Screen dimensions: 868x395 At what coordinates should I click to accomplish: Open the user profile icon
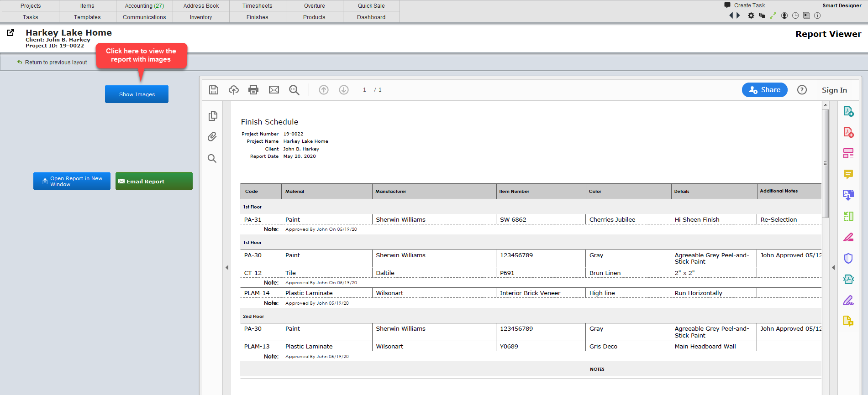(x=784, y=16)
